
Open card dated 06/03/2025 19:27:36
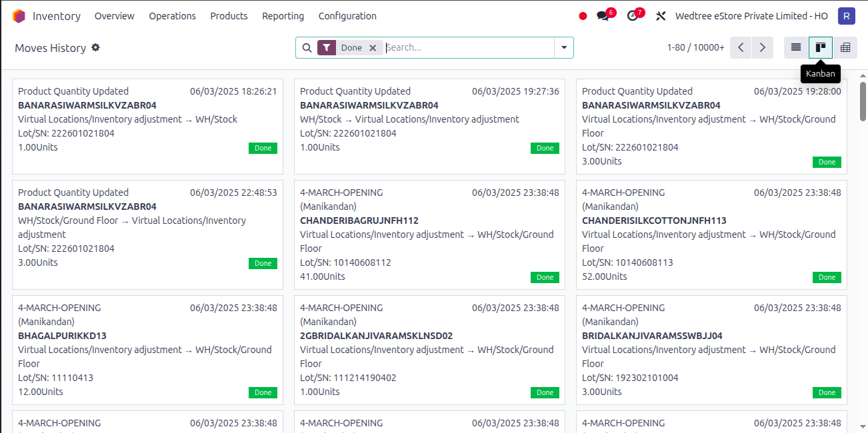(429, 127)
